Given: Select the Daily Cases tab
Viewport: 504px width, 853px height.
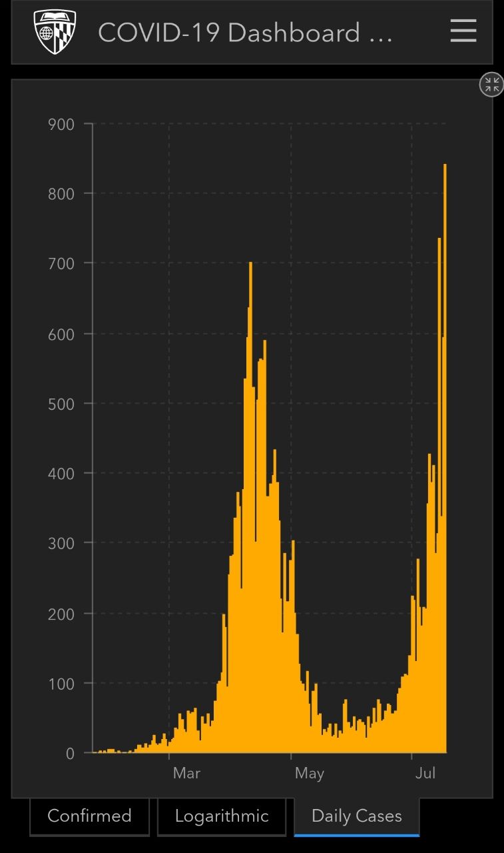Looking at the screenshot, I should coord(357,816).
